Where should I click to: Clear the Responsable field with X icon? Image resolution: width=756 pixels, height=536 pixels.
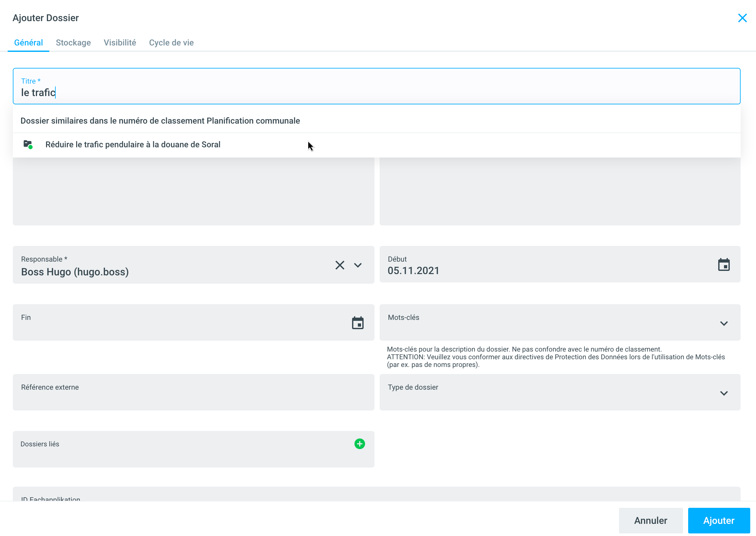339,265
